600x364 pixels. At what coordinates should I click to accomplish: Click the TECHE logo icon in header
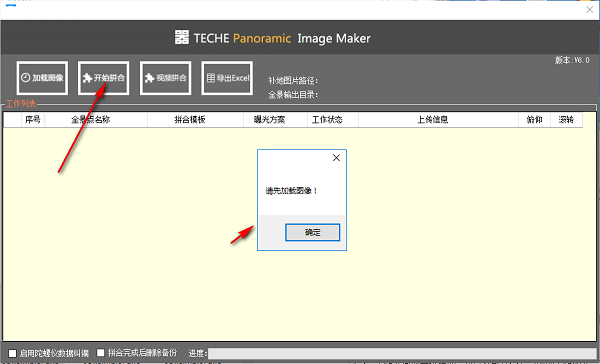click(182, 37)
